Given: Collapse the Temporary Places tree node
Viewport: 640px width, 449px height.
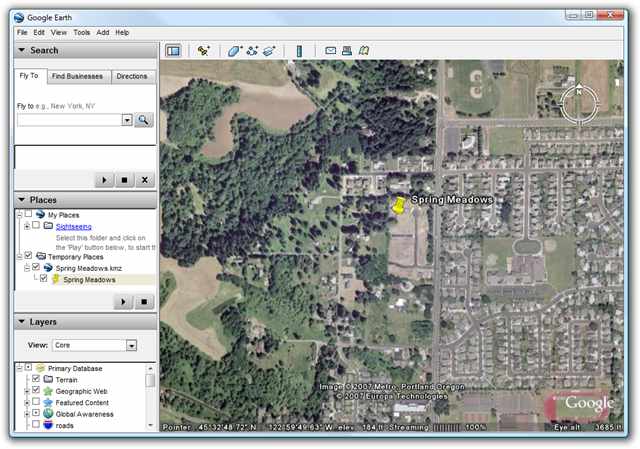Looking at the screenshot, I should [19, 256].
